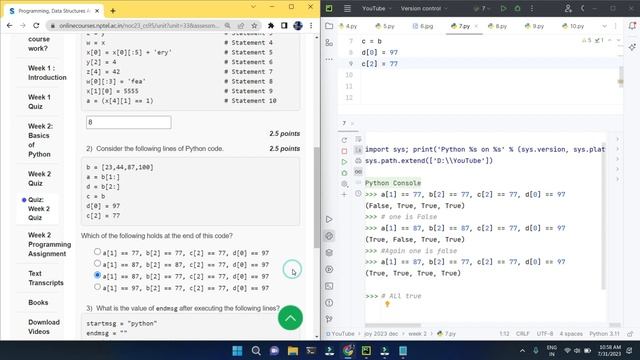
Task: Switch to the 8.py editor tab
Action: 498,26
